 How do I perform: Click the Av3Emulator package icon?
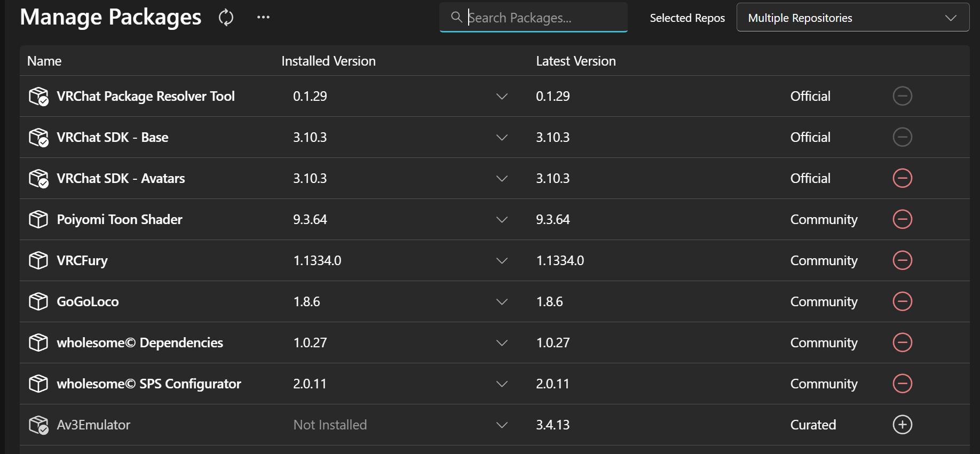coord(38,425)
